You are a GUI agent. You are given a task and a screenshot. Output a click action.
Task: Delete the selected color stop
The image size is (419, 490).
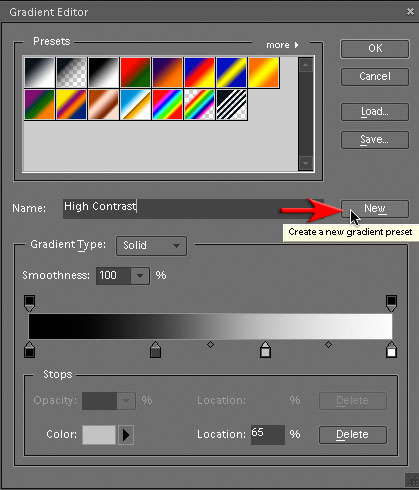click(x=353, y=435)
